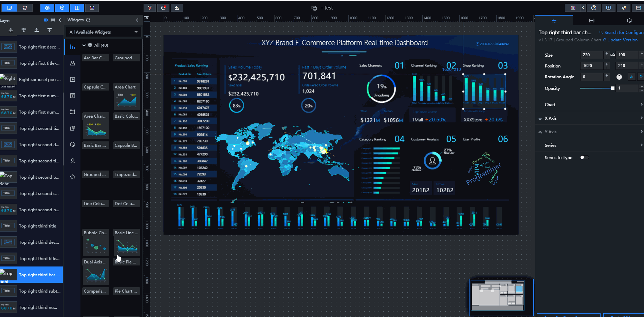Refresh the Widgets list

pos(88,20)
